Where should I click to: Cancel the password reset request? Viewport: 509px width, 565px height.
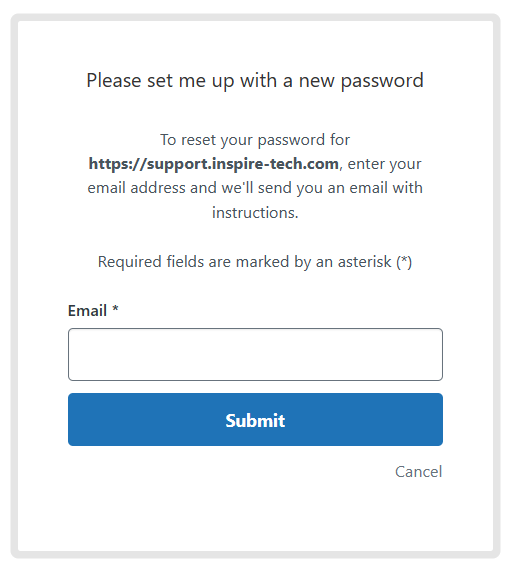418,471
